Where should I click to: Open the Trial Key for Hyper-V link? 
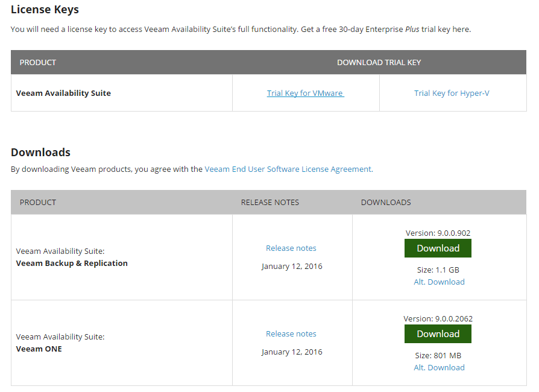(x=452, y=93)
